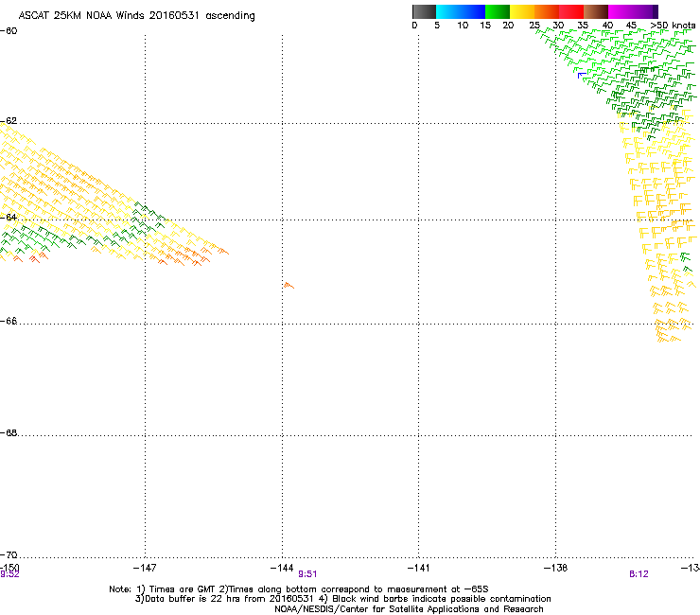Click the legend tick label 25
700x615 pixels.
[534, 26]
